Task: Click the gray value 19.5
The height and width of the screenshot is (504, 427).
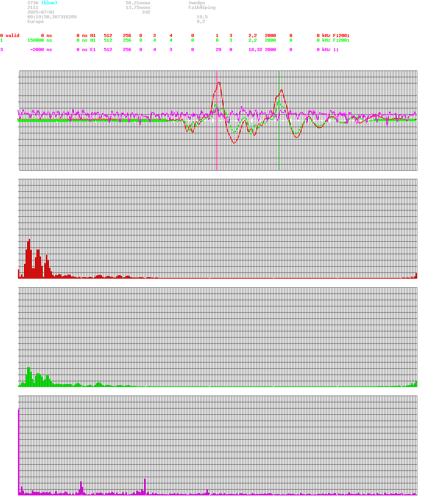Action: click(x=202, y=17)
